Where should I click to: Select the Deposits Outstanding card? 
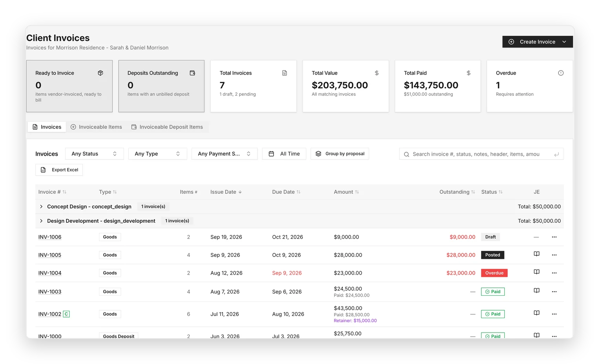point(161,86)
